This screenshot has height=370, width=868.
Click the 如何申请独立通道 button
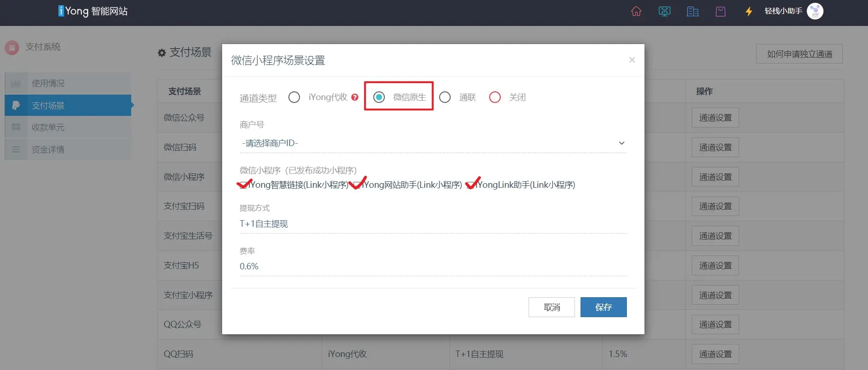(x=799, y=54)
